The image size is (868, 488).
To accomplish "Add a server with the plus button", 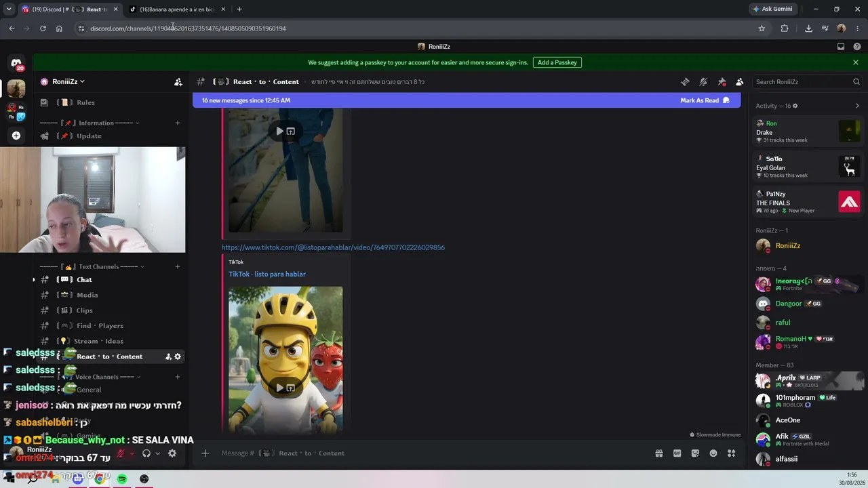I will (x=16, y=136).
